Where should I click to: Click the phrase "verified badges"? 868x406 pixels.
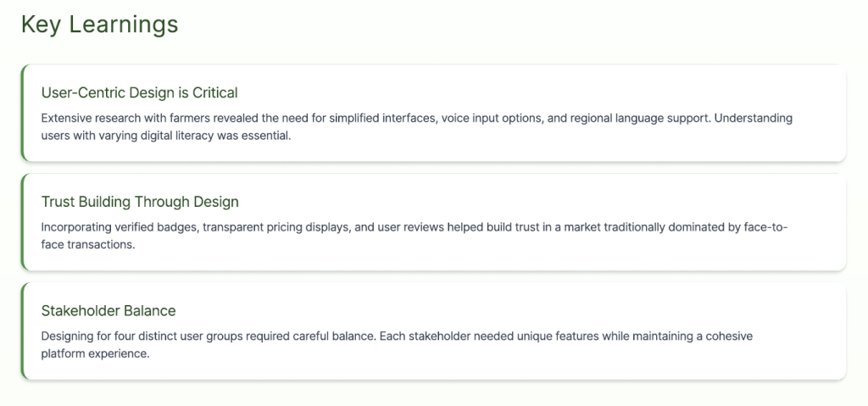(158, 228)
